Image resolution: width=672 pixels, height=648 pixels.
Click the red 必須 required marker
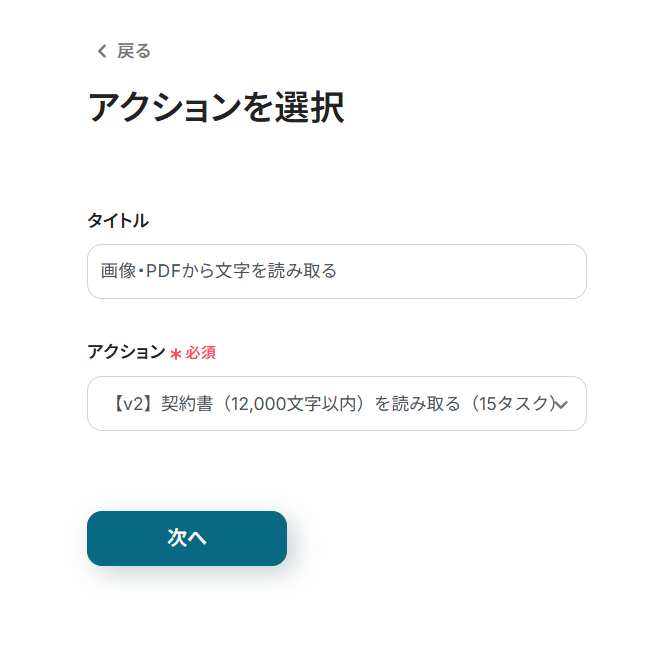[200, 353]
